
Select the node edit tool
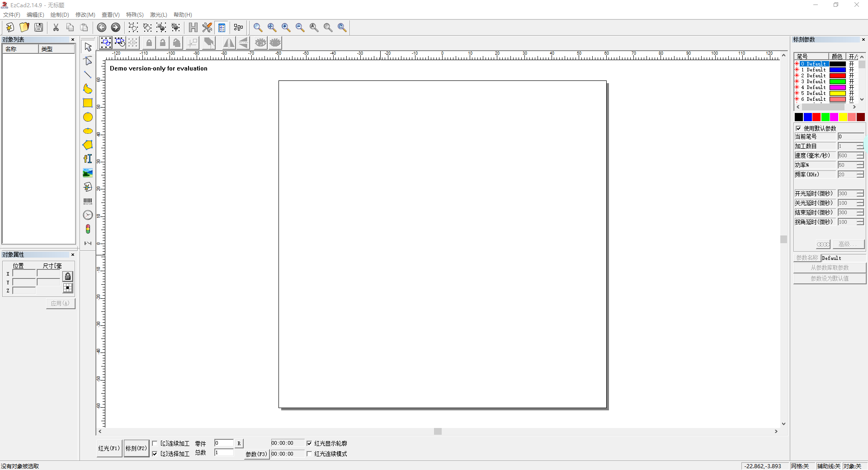tap(88, 61)
